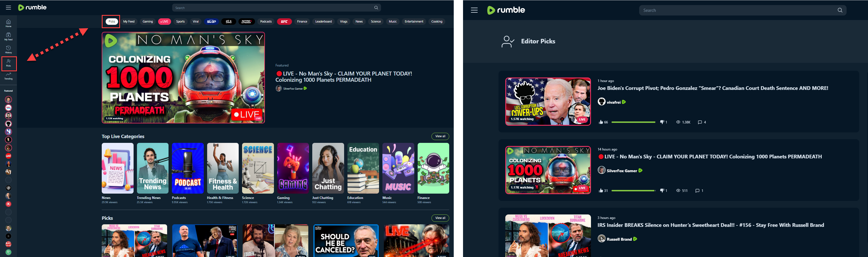Expand the navigation menu via the hamburger icon
Screen dimensions: 868x257
8,7
